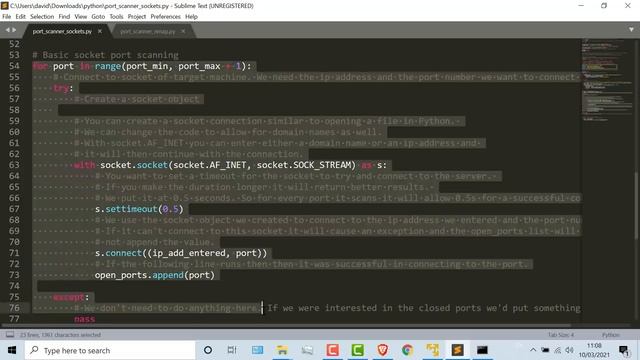Open network settings in system tray

pos(558,350)
